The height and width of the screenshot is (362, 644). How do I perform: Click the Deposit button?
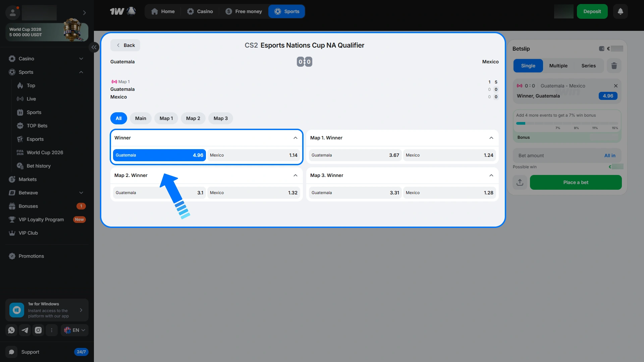point(592,11)
